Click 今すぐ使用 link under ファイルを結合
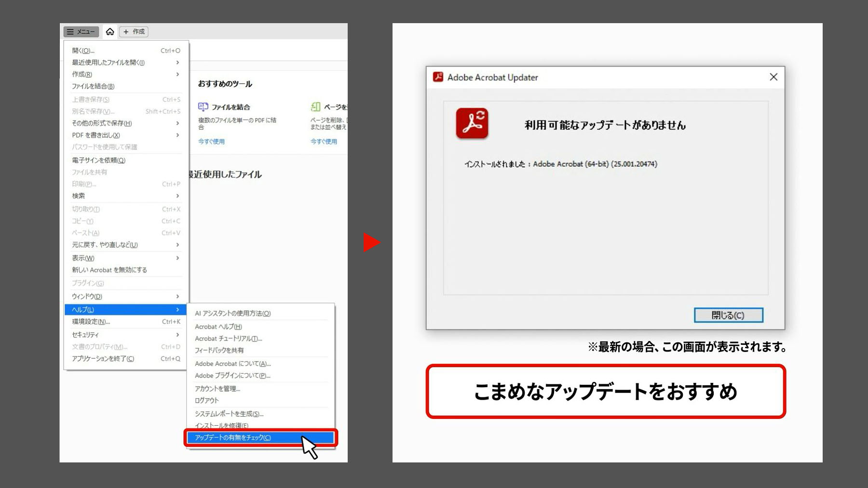 point(211,142)
